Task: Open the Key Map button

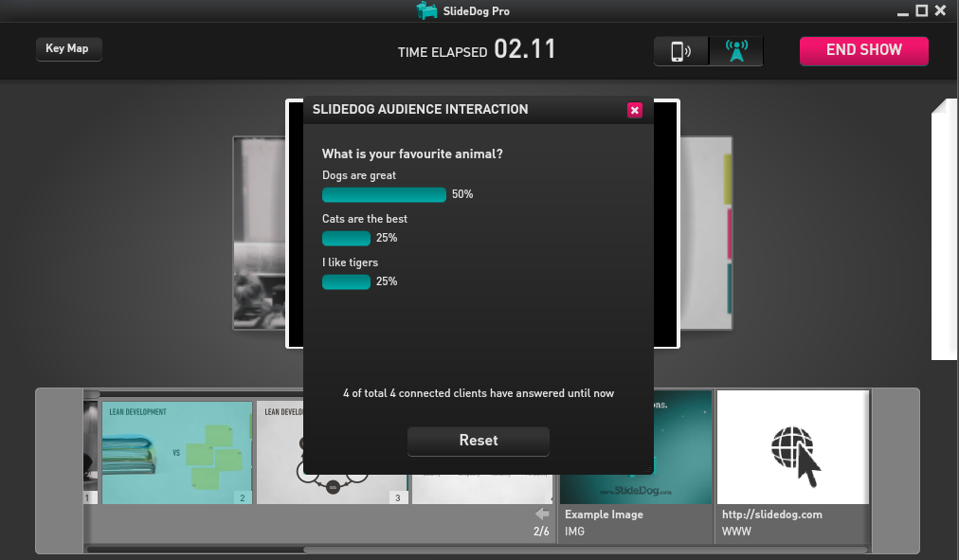Action: (x=68, y=48)
